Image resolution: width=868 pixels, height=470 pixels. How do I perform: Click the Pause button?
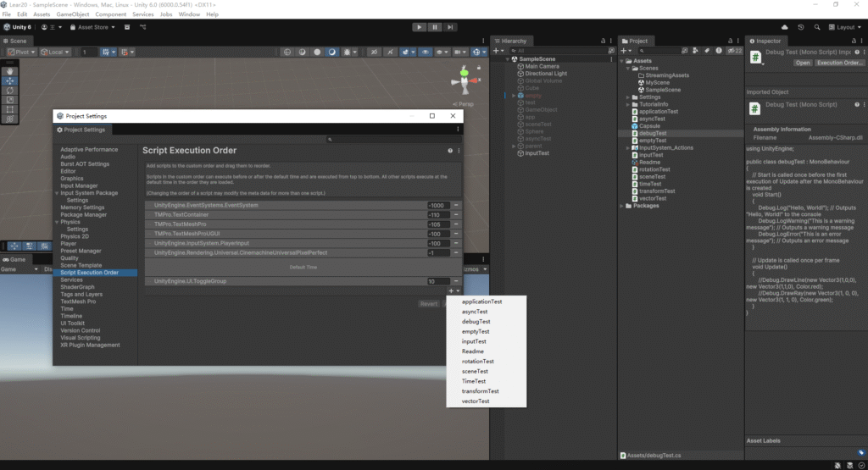coord(435,27)
